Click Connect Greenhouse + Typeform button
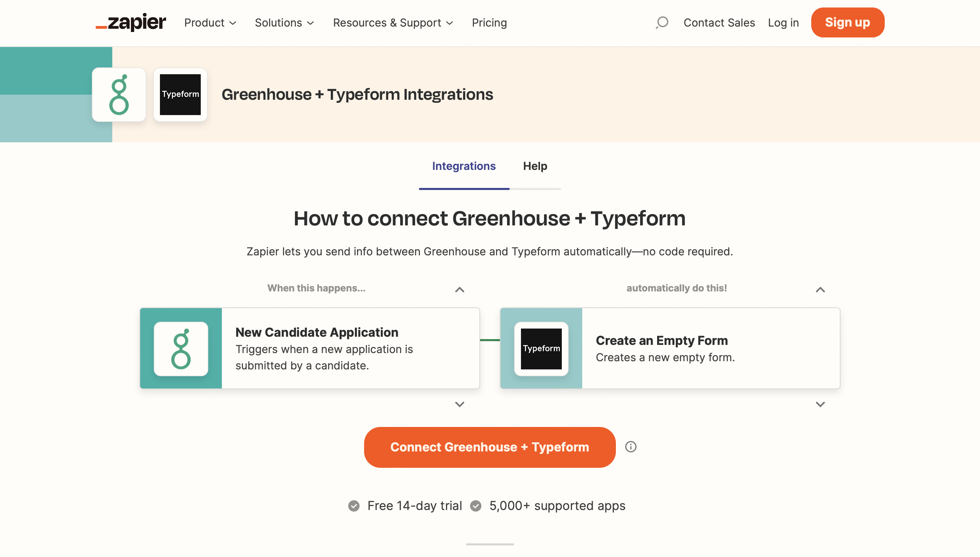The width and height of the screenshot is (980, 557). (x=490, y=447)
